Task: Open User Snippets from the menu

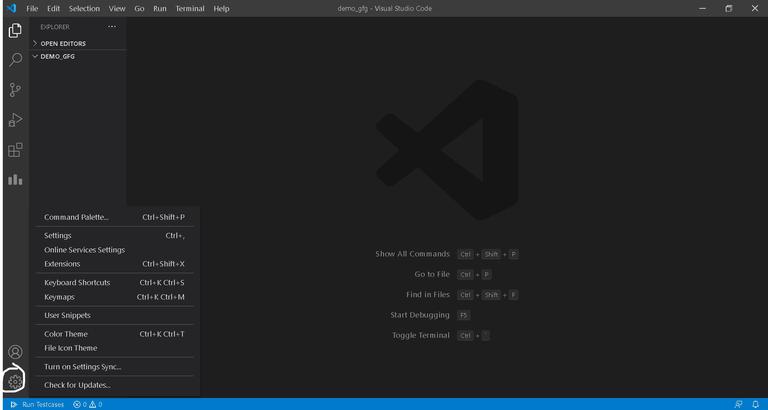Action: point(115,315)
